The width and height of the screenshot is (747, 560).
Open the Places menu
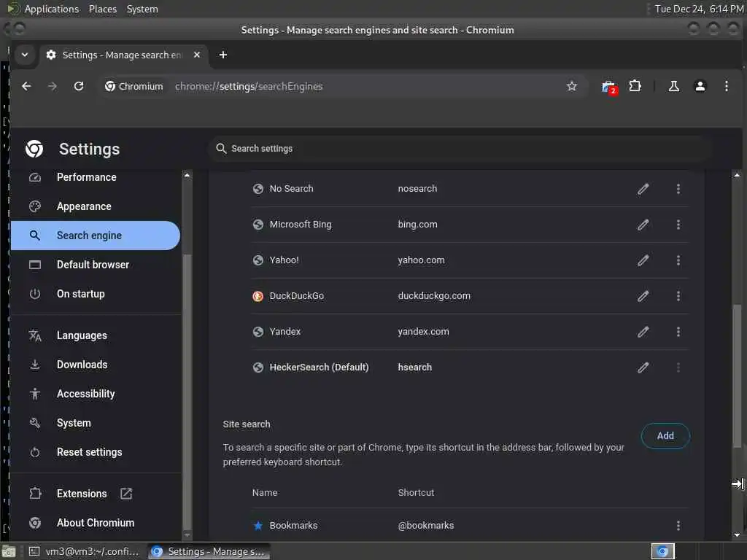[x=102, y=9]
